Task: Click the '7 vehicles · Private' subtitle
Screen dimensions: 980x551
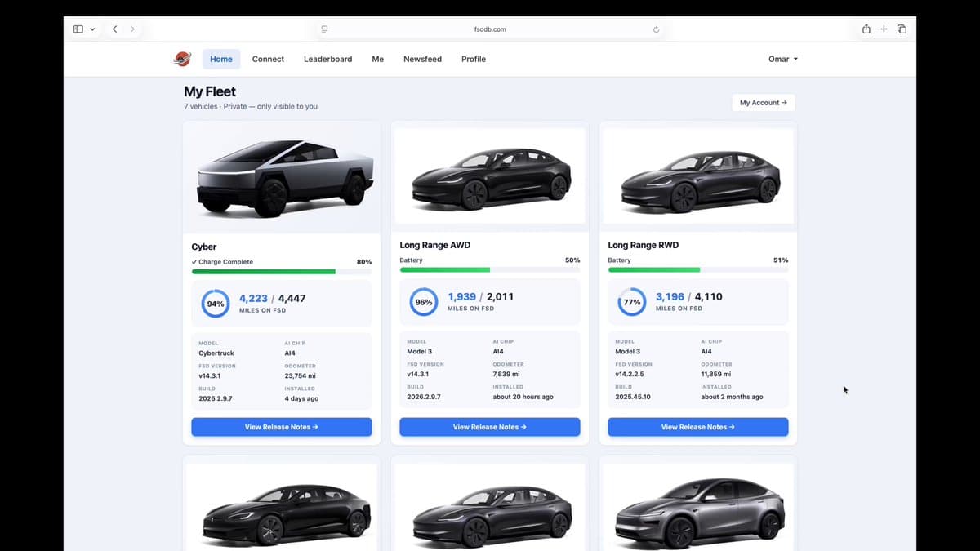Action: pyautogui.click(x=251, y=107)
